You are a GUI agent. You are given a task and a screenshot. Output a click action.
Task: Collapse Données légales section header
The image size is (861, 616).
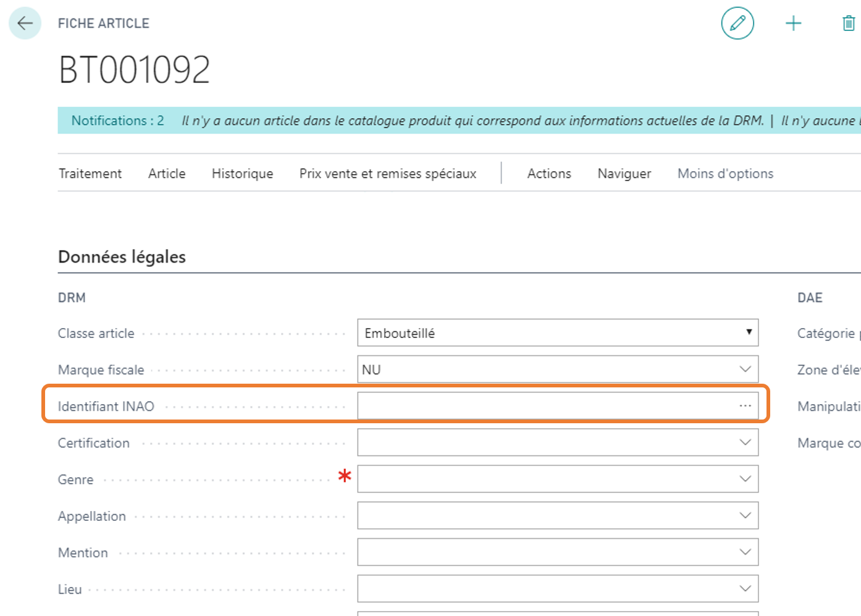click(x=122, y=257)
